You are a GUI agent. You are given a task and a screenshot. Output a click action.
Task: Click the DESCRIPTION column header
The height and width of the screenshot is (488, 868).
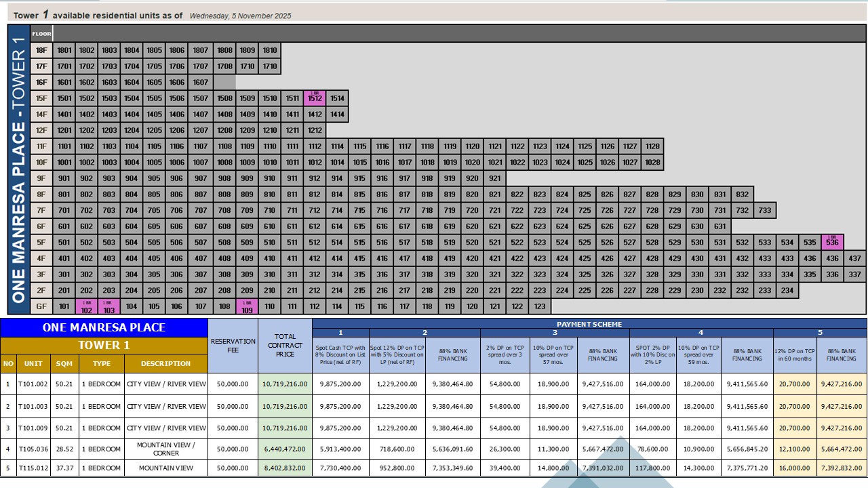(166, 364)
